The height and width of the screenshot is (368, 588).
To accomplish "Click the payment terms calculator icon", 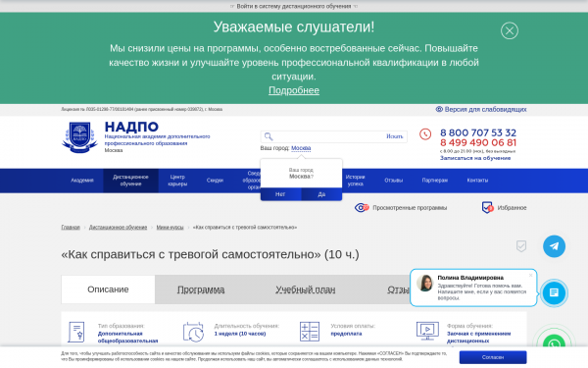I will click(310, 332).
